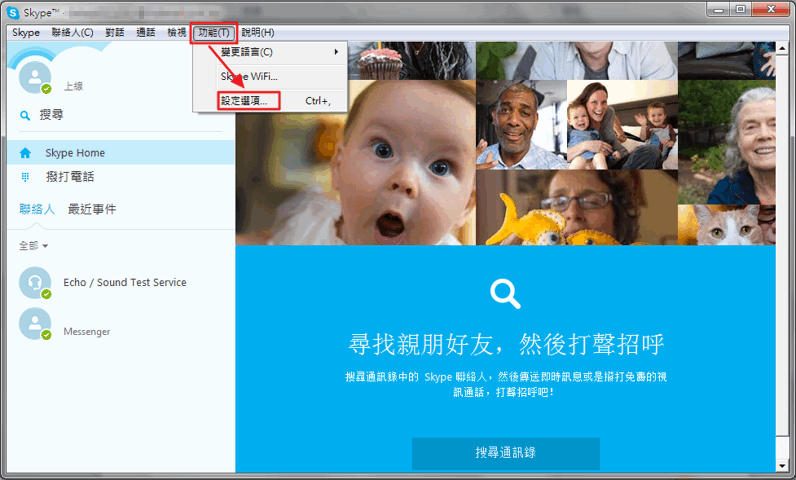
Task: Click the Skype Home house icon
Action: point(25,153)
